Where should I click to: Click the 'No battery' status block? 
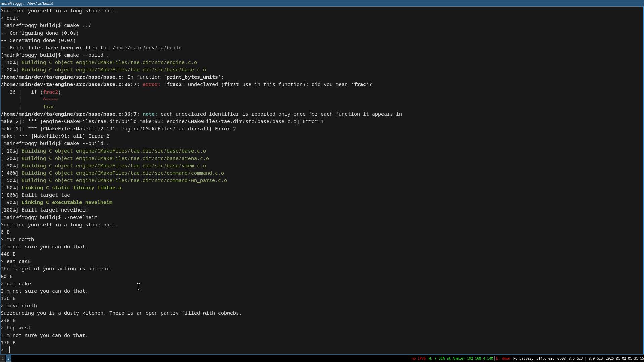[x=523, y=358]
